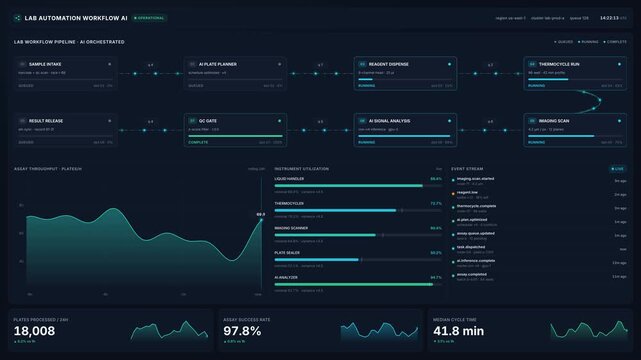Click the Reagent Dispense step number badge
Image resolution: width=641 pixels, height=360 pixels.
click(362, 64)
